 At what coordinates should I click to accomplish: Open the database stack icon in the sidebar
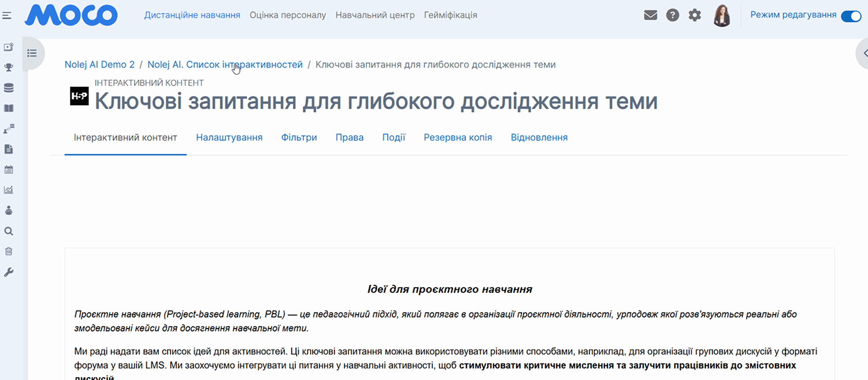[x=9, y=88]
